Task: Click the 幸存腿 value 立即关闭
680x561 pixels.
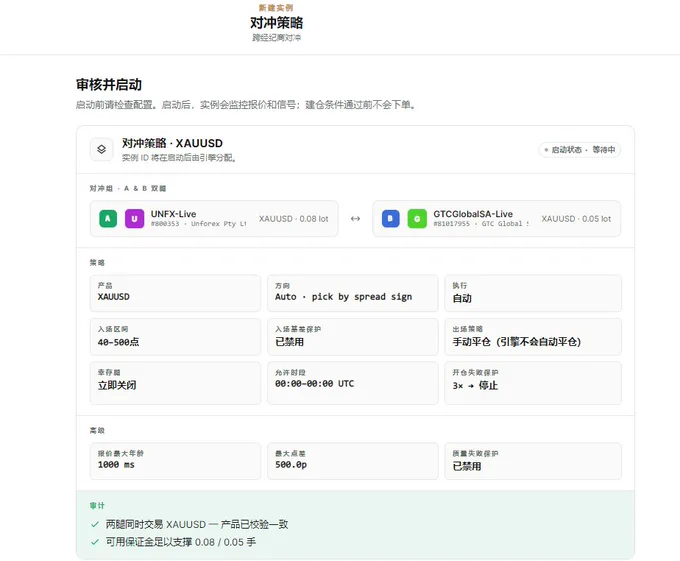Action: [117, 385]
